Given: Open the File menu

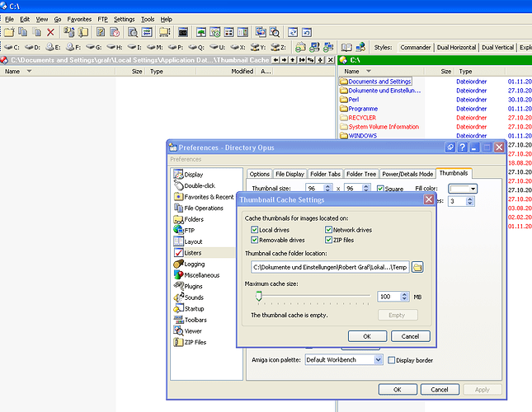Looking at the screenshot, I should pyautogui.click(x=9, y=19).
